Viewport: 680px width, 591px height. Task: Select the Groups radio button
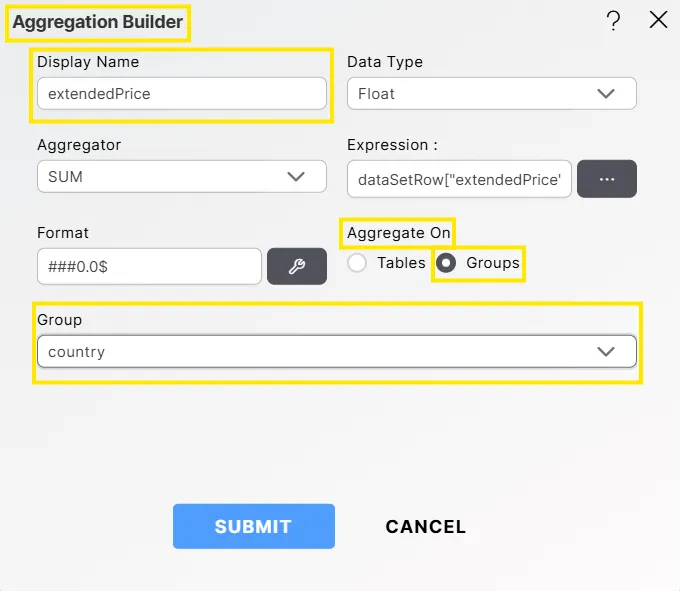click(x=447, y=263)
